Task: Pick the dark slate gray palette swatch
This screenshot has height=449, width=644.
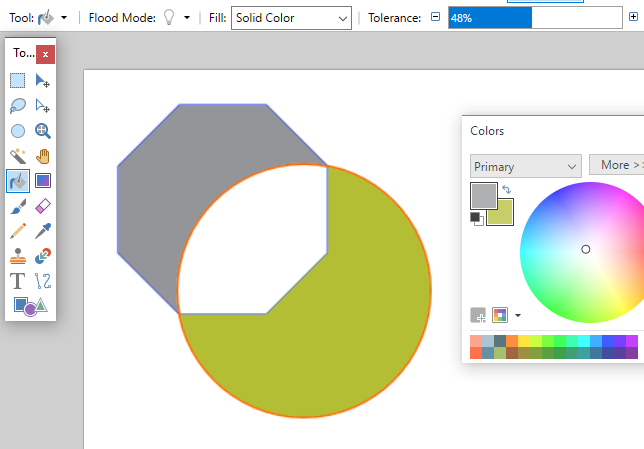Action: click(500, 341)
